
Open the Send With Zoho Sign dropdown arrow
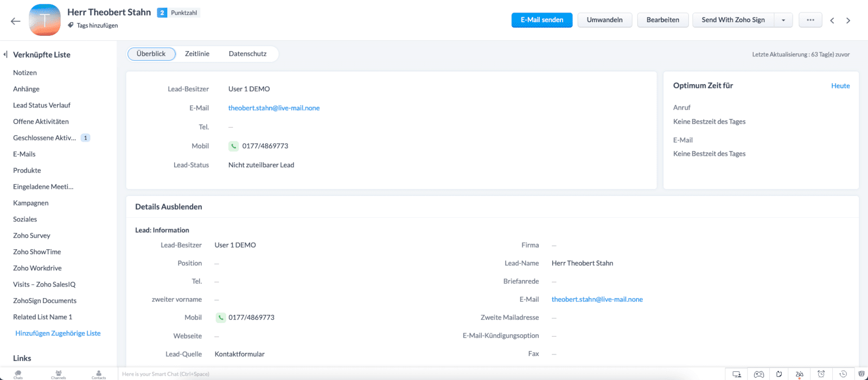(x=783, y=20)
